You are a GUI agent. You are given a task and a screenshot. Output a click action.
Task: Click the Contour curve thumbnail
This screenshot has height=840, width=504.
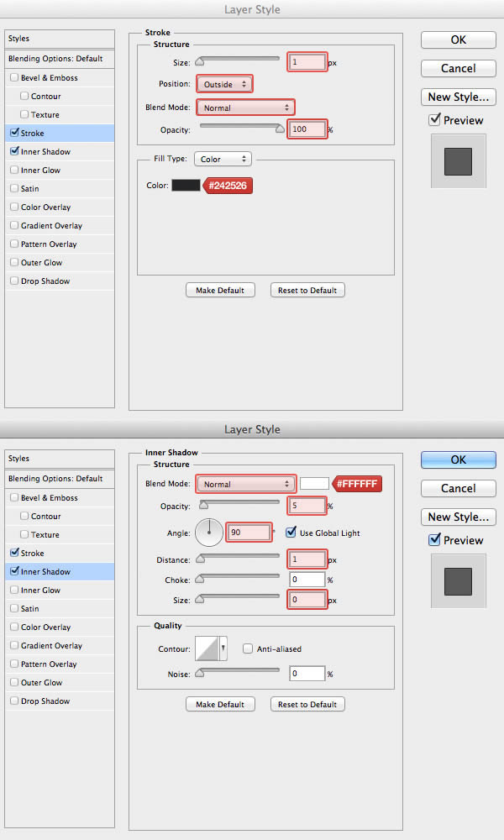(207, 648)
